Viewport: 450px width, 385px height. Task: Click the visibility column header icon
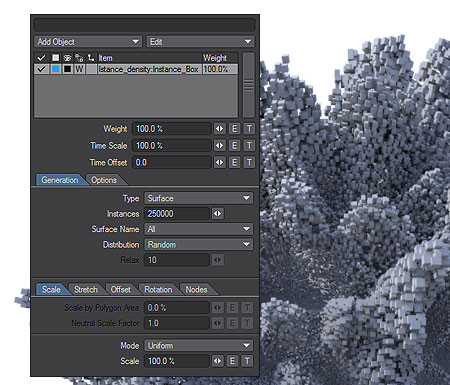click(x=67, y=58)
